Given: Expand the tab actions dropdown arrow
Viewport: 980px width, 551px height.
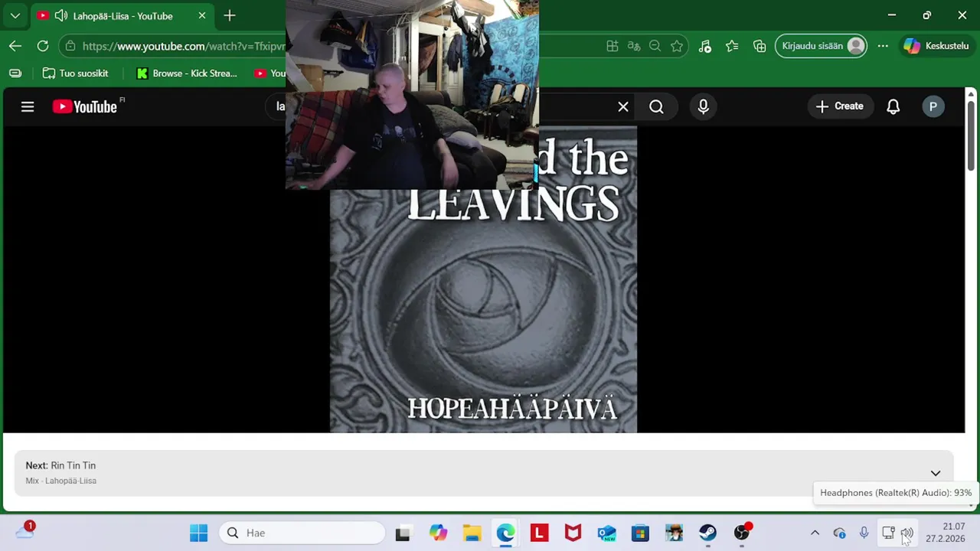Looking at the screenshot, I should pos(15,15).
